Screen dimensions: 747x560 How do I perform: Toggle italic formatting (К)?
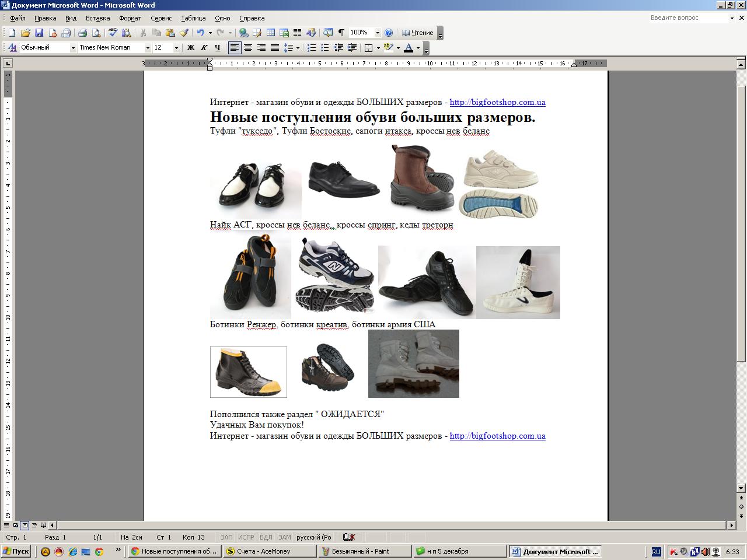204,48
